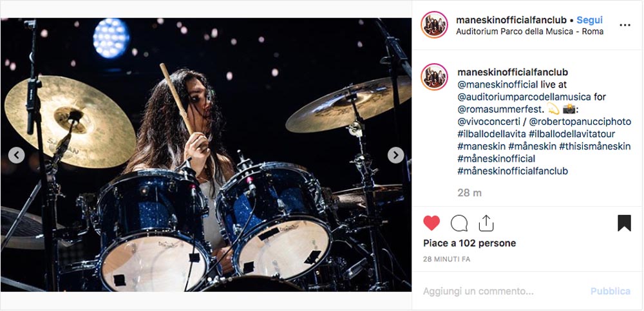Open the three-dot post options menu
644x311 pixels.
click(x=625, y=25)
